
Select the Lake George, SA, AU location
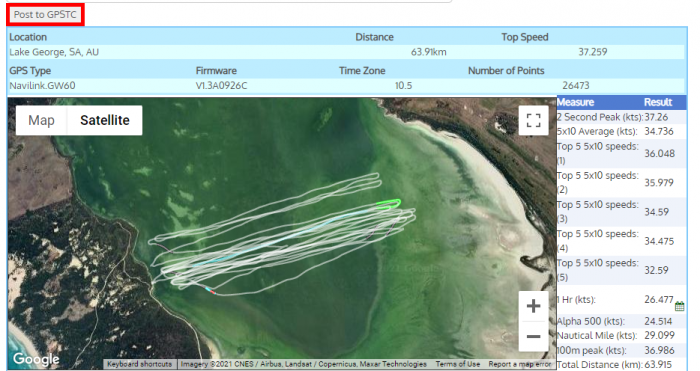point(54,52)
